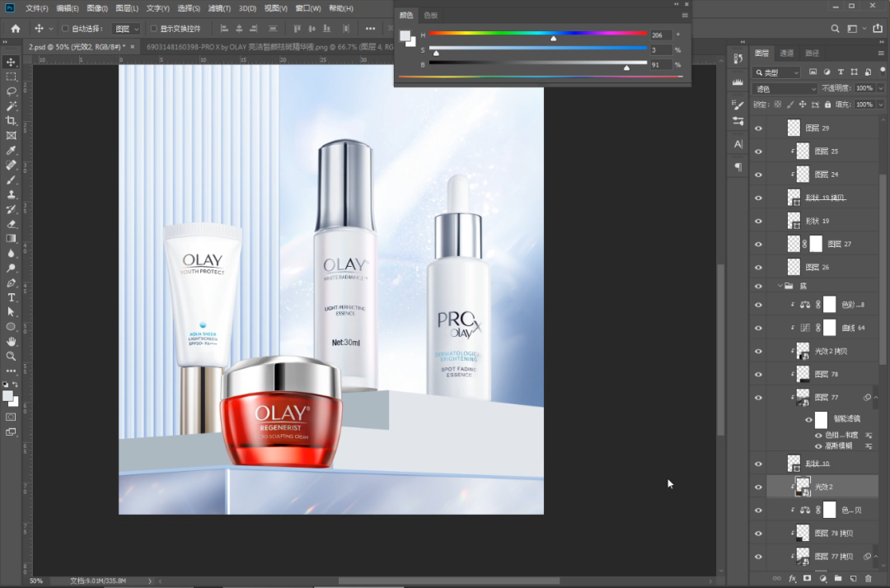
Task: Select the Move tool
Action: click(x=11, y=62)
